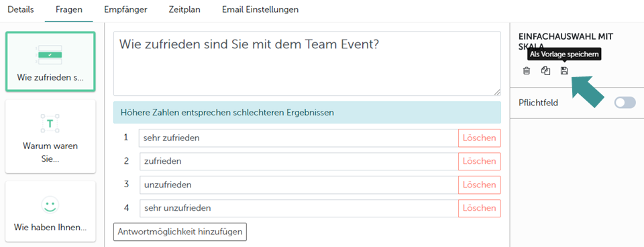
Task: Open the Zeitplan tab
Action: (x=184, y=9)
